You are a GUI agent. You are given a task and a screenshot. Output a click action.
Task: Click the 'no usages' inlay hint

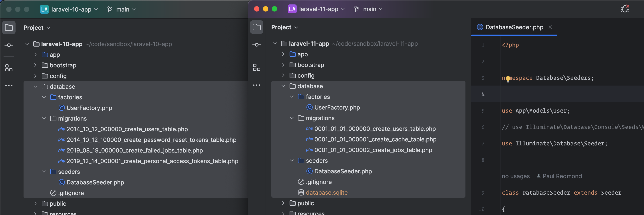(515, 176)
